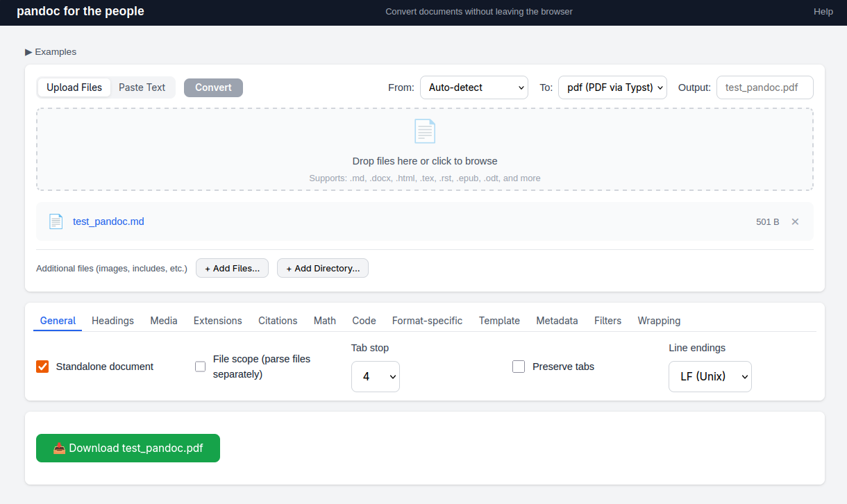Open the Template options tab

pyautogui.click(x=499, y=321)
